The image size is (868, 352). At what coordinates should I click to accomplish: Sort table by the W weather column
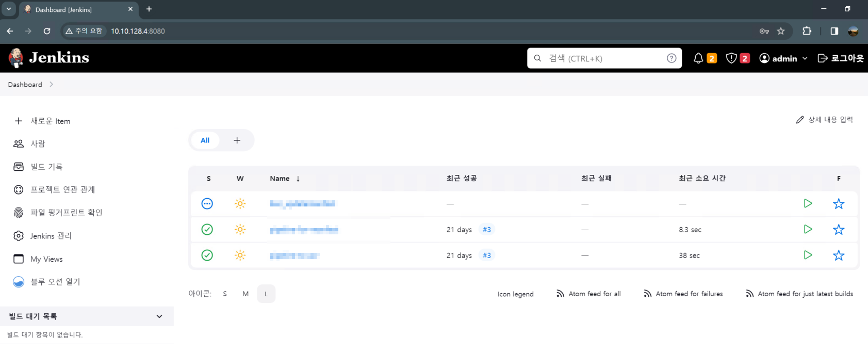coord(240,179)
